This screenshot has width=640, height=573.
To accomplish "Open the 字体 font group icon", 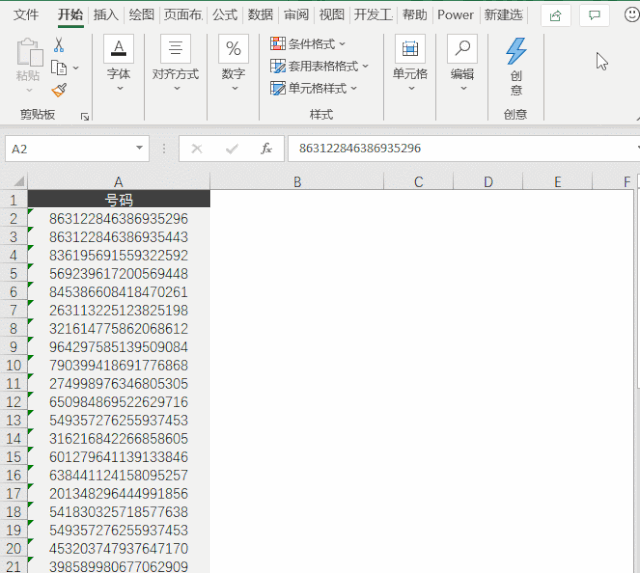I will pyautogui.click(x=118, y=49).
